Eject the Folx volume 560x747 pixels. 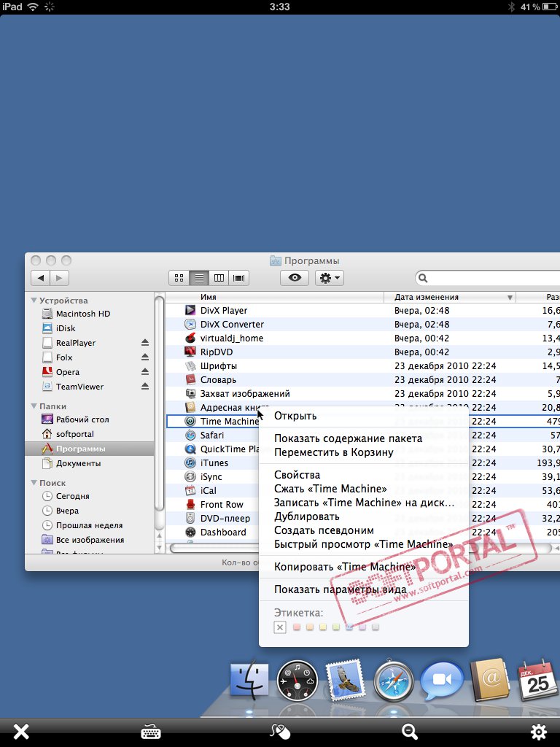(145, 357)
